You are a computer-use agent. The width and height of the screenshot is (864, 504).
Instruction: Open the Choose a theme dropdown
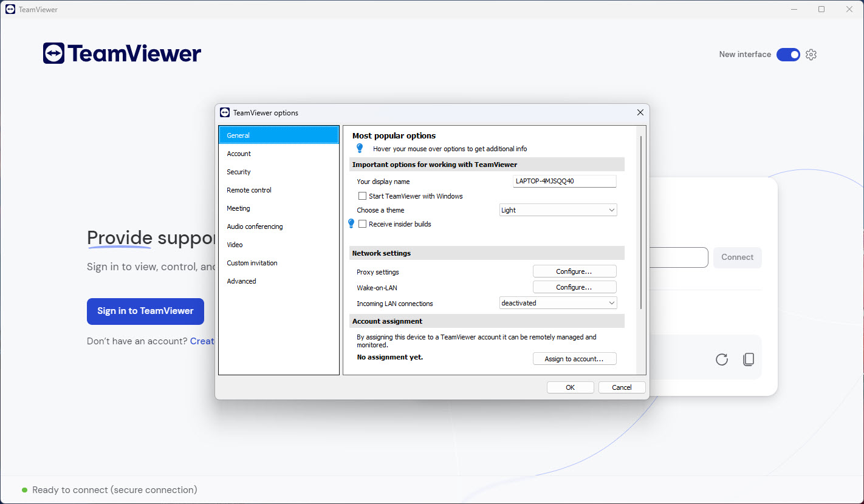[558, 210]
